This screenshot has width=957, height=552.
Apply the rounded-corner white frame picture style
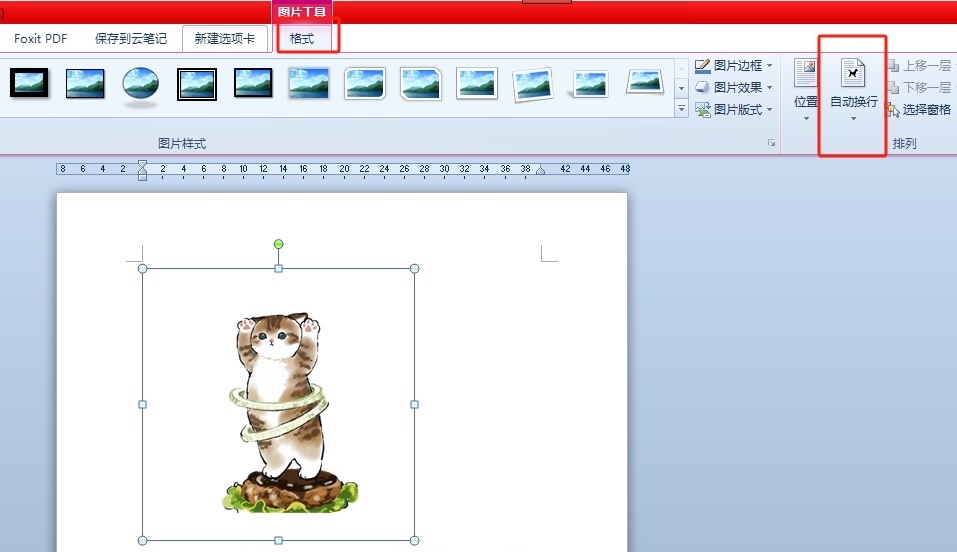pos(365,84)
